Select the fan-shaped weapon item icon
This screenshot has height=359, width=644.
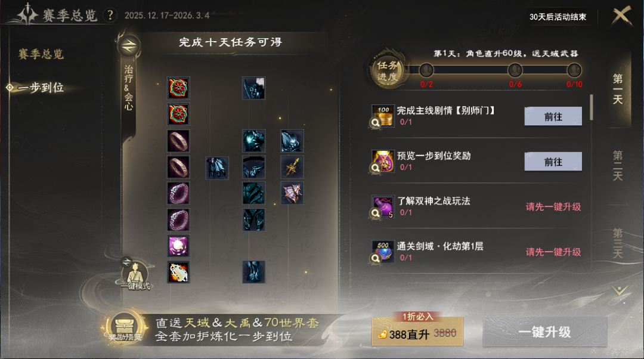click(292, 193)
